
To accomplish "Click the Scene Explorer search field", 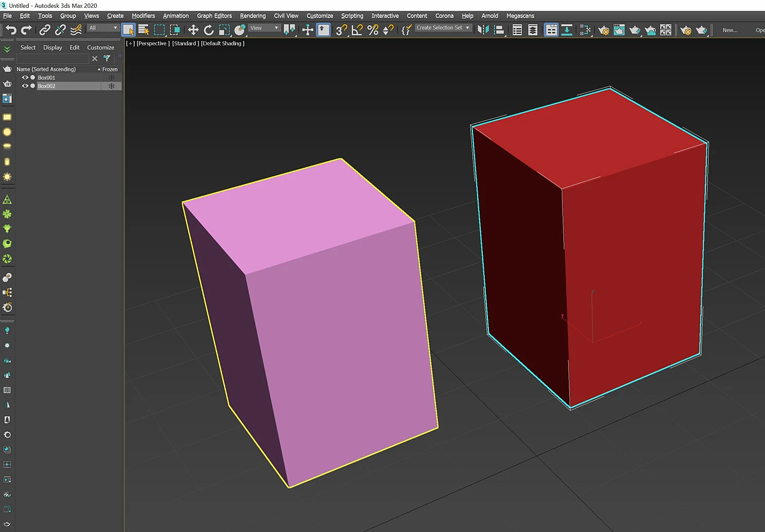I will [52, 59].
